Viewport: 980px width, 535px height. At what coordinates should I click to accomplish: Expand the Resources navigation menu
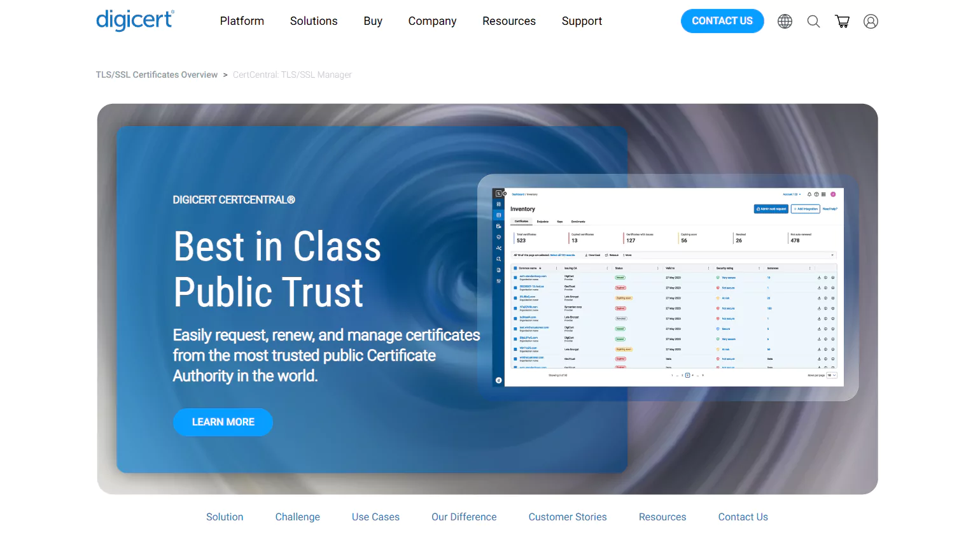coord(508,21)
